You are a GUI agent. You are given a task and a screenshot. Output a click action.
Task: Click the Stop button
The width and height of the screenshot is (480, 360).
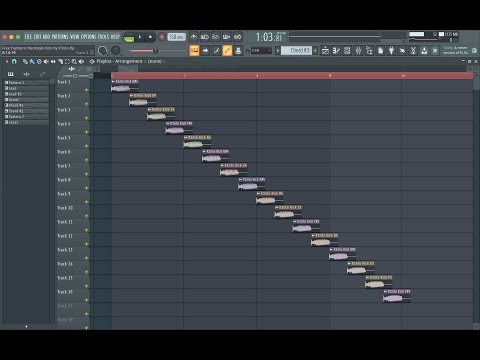(150, 37)
